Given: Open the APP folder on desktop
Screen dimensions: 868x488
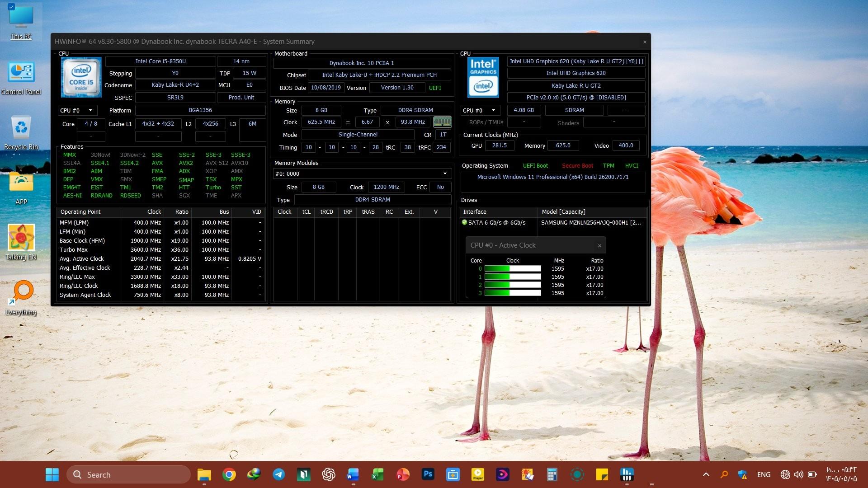Looking at the screenshot, I should (21, 188).
